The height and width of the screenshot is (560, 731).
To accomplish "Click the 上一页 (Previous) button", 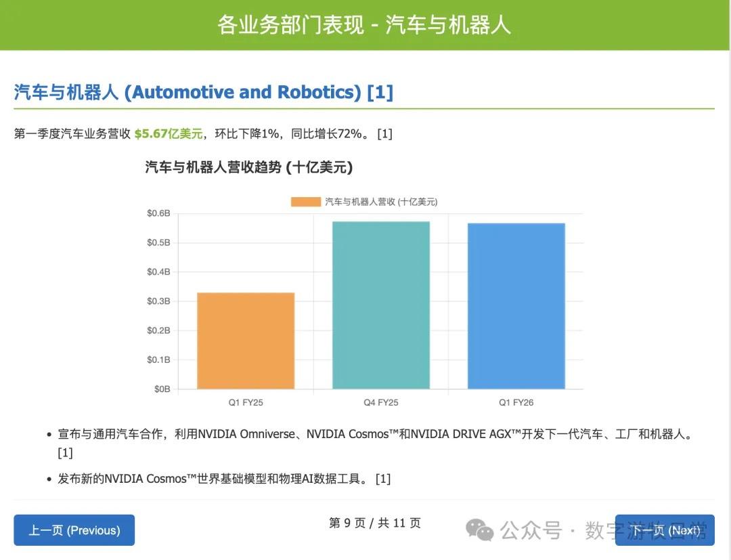I will [x=74, y=530].
